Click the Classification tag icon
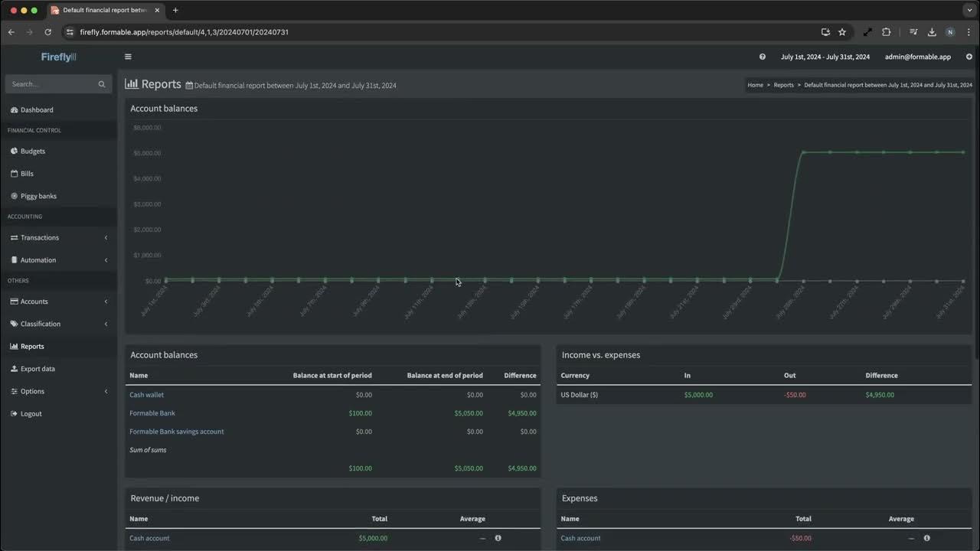This screenshot has width=980, height=551. point(14,324)
